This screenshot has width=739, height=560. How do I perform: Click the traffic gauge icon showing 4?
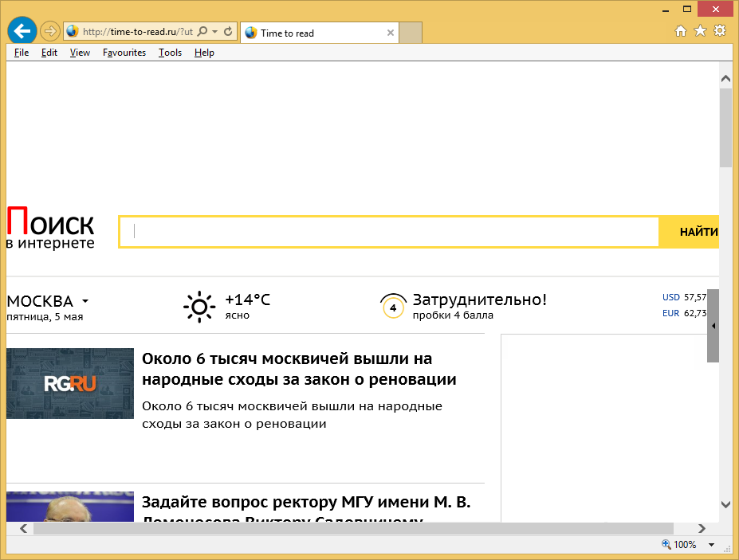point(392,307)
